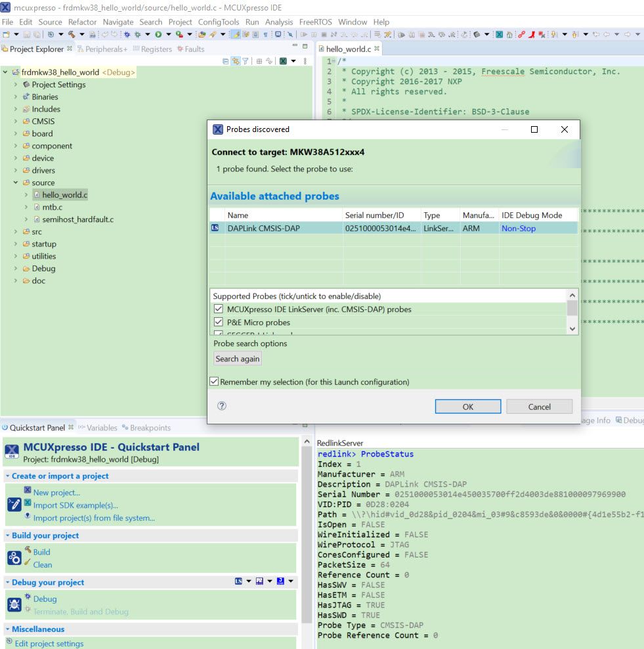Click OK in Probes discovered dialog

pyautogui.click(x=468, y=407)
